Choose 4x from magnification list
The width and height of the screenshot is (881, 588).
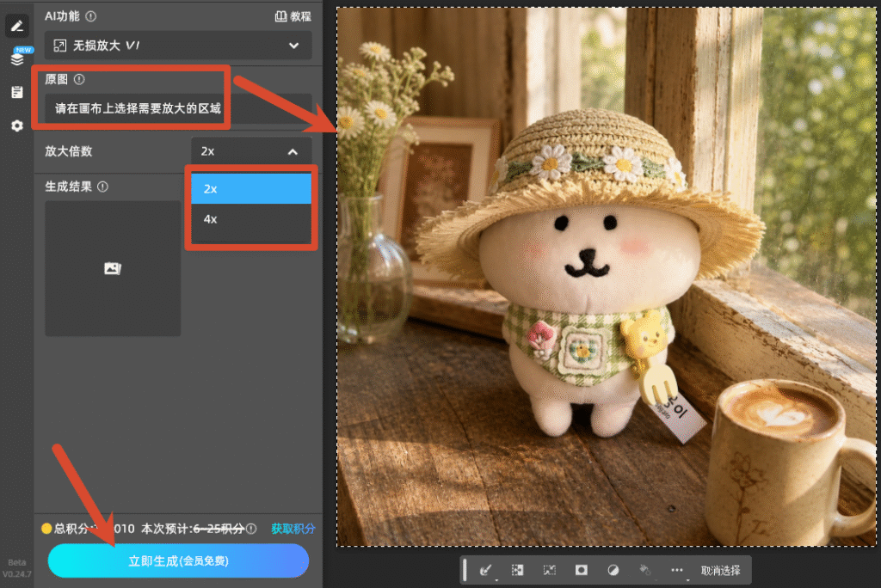(251, 219)
